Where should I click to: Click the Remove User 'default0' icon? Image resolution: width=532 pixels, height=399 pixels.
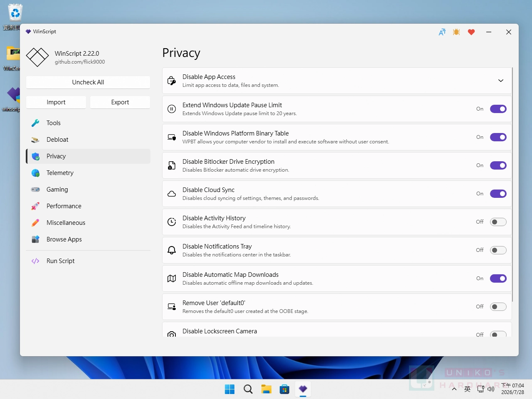pos(172,307)
